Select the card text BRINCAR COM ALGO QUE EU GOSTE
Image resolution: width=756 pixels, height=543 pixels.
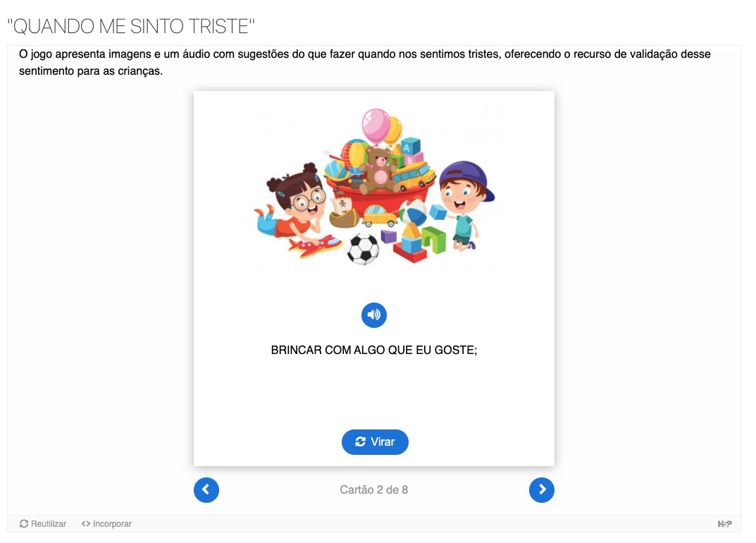click(x=373, y=350)
